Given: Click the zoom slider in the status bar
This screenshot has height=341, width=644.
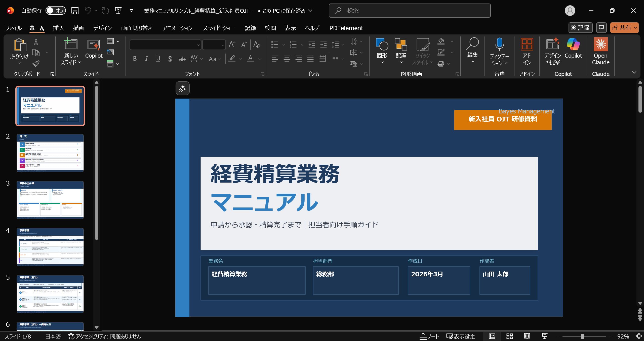Looking at the screenshot, I should [x=582, y=336].
